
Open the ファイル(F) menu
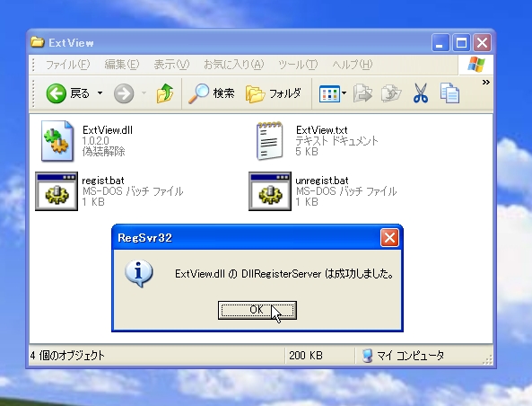(x=67, y=64)
